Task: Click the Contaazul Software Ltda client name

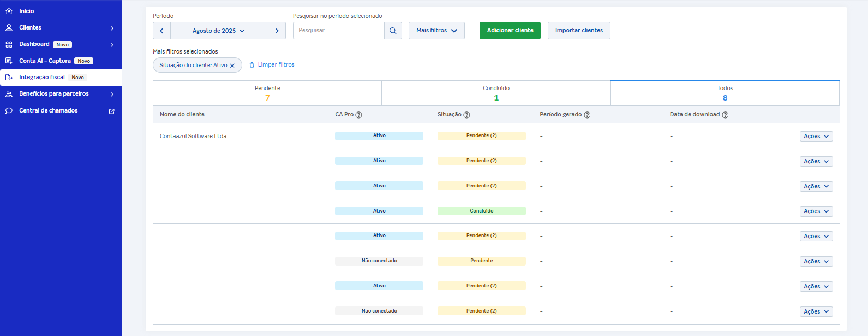Action: coord(193,137)
